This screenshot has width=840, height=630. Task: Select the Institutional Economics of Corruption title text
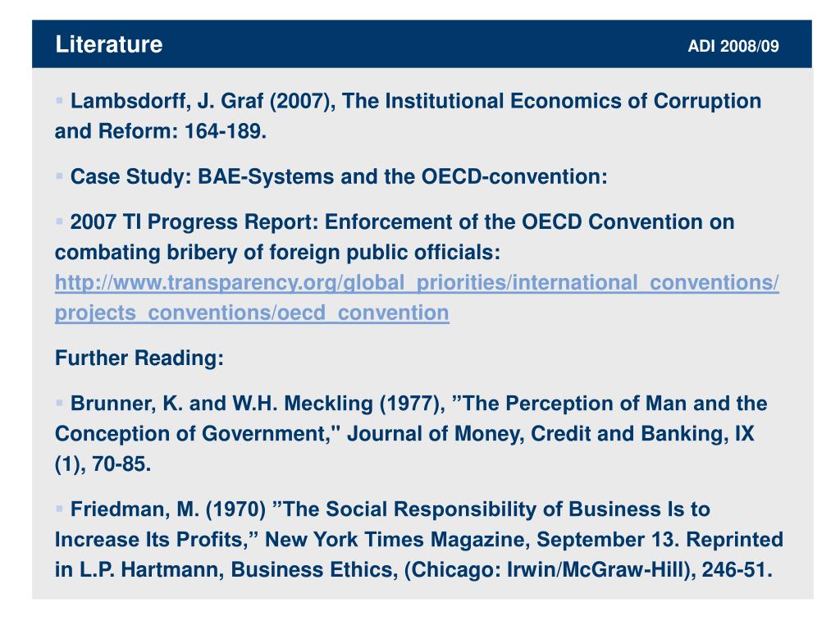pos(551,101)
